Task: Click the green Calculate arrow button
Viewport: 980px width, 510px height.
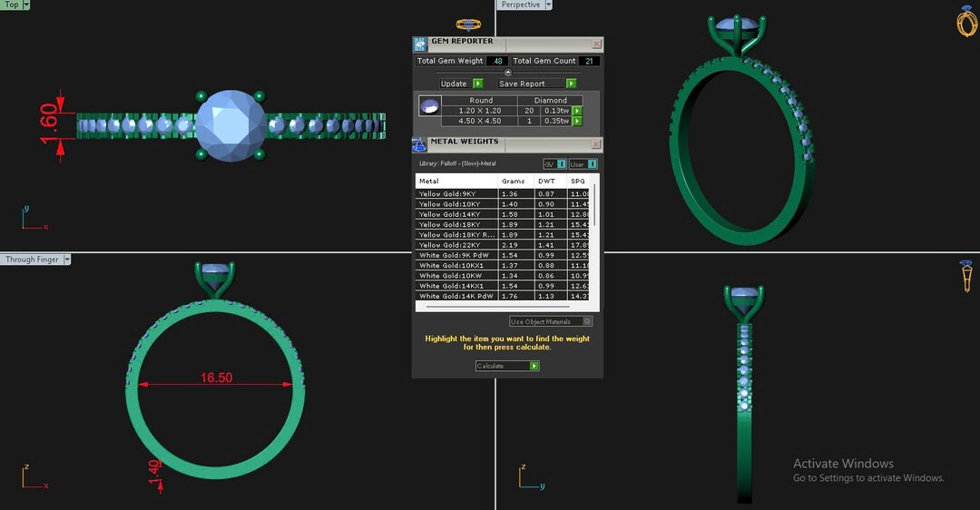Action: (x=534, y=367)
